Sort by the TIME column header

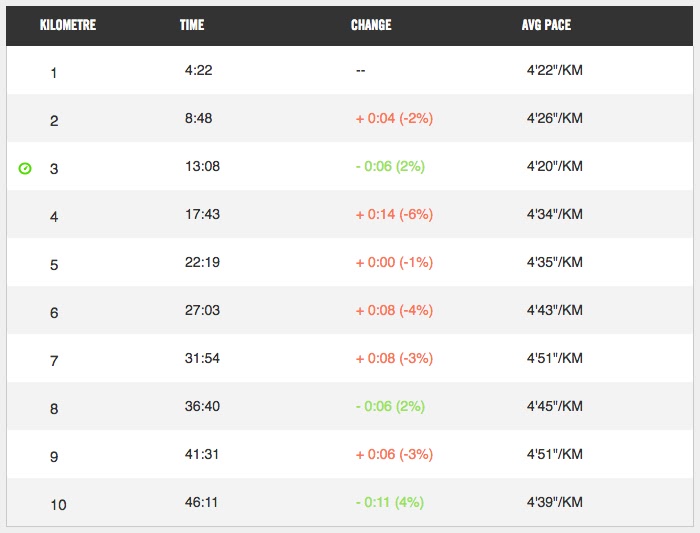click(x=194, y=24)
